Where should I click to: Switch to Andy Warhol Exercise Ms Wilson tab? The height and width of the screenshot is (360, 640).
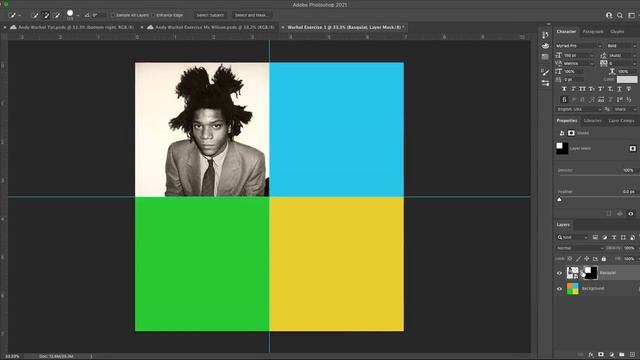(x=211, y=27)
